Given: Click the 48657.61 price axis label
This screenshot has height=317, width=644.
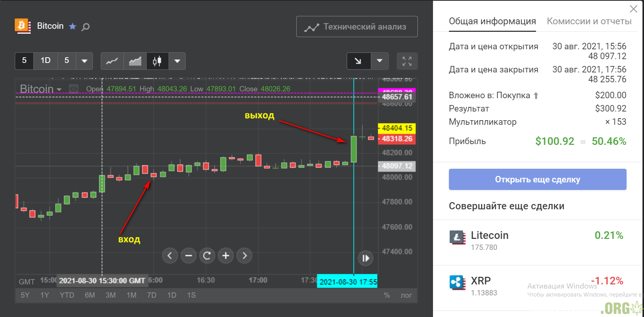Looking at the screenshot, I should (397, 97).
